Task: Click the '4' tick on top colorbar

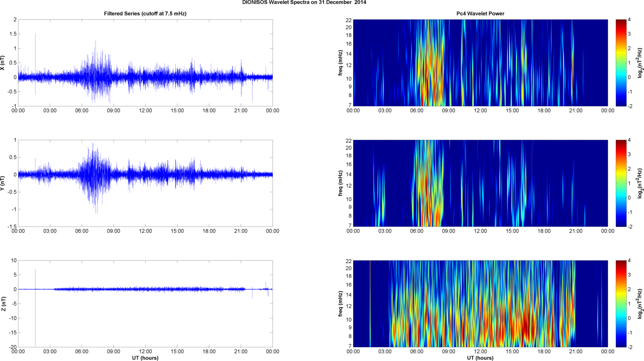Action: click(x=629, y=19)
